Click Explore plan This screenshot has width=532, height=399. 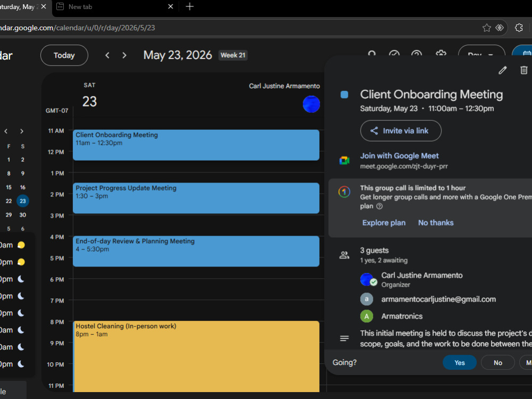click(384, 222)
